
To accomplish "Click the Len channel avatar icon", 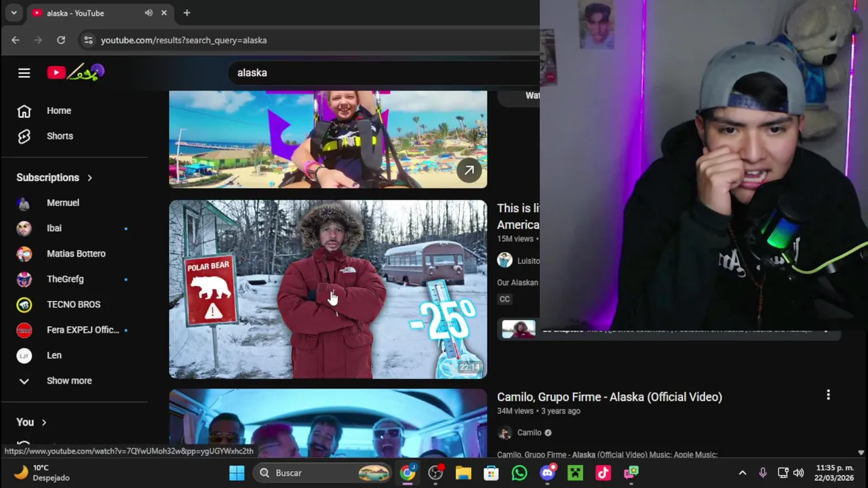I will [x=24, y=355].
